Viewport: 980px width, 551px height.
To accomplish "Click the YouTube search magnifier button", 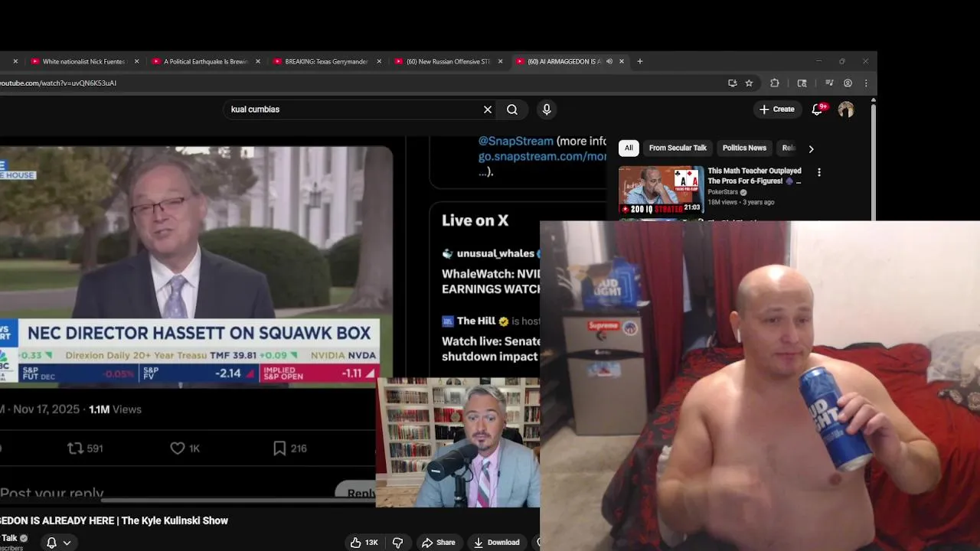I will [x=512, y=109].
